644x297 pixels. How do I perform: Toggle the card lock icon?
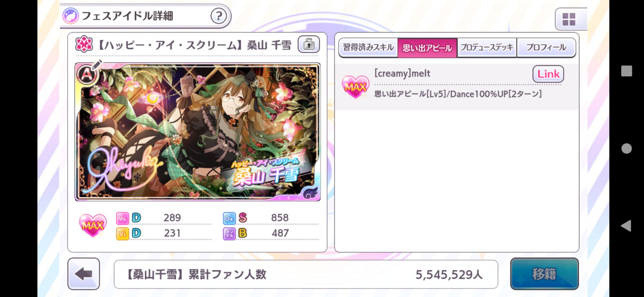309,44
